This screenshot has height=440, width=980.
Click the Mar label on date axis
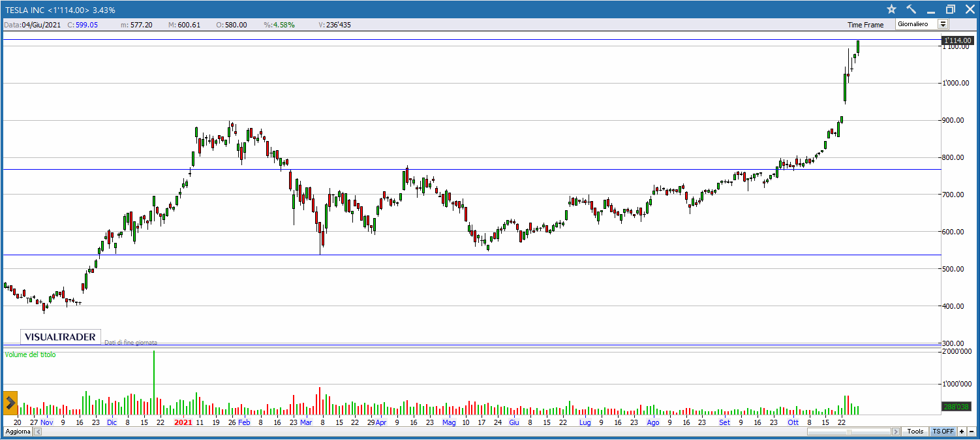click(306, 422)
